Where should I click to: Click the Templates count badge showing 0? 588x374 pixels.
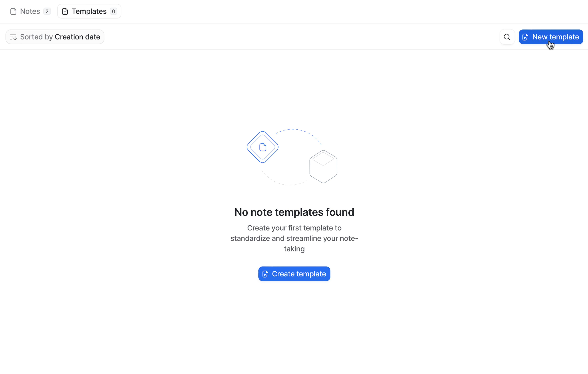click(x=113, y=11)
